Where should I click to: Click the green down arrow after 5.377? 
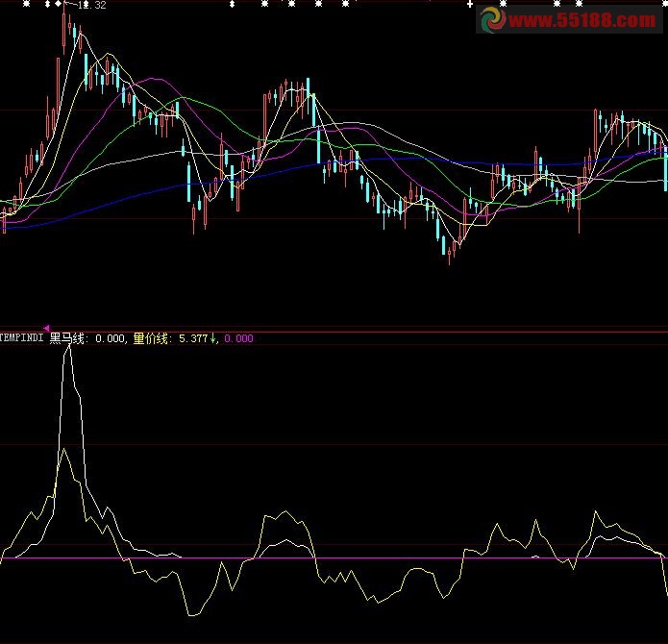pyautogui.click(x=214, y=338)
